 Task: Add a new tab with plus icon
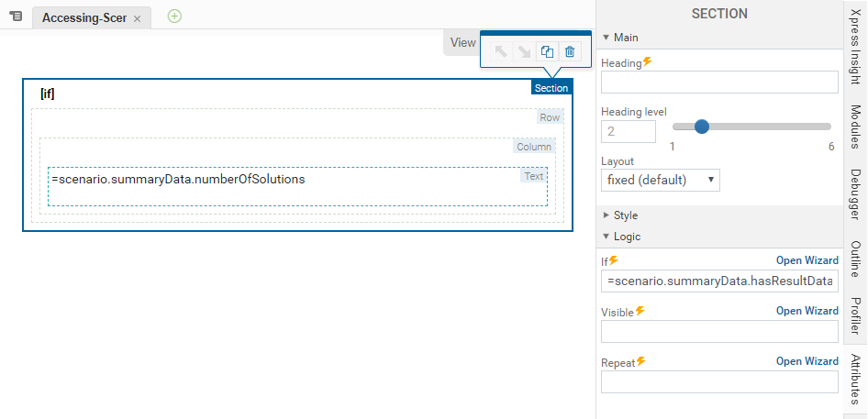click(174, 17)
